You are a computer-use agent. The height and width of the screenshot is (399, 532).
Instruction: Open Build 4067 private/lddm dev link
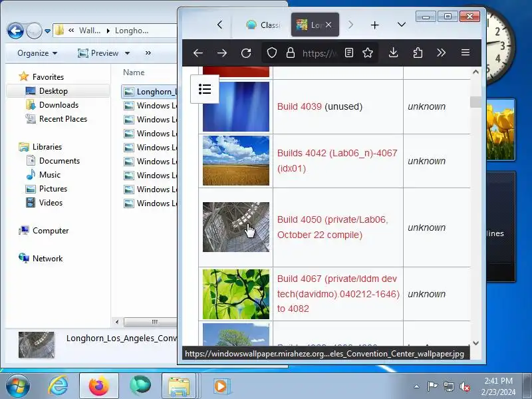(x=338, y=294)
